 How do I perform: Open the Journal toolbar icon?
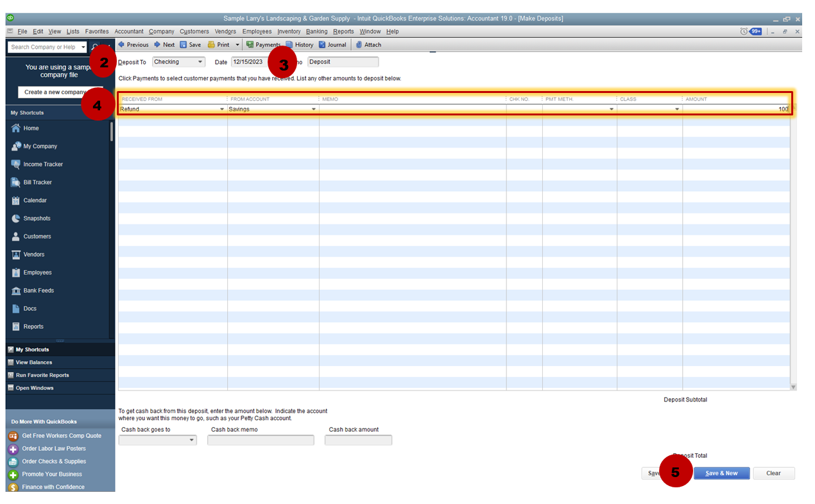pos(323,45)
